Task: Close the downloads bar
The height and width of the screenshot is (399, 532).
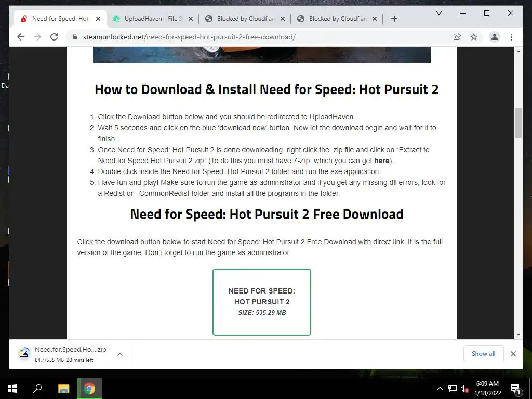Action: 513,354
